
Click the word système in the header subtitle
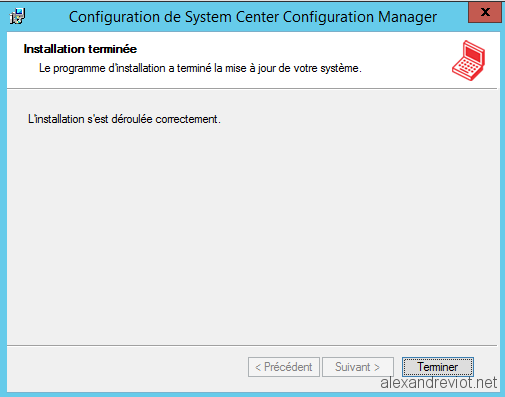341,68
